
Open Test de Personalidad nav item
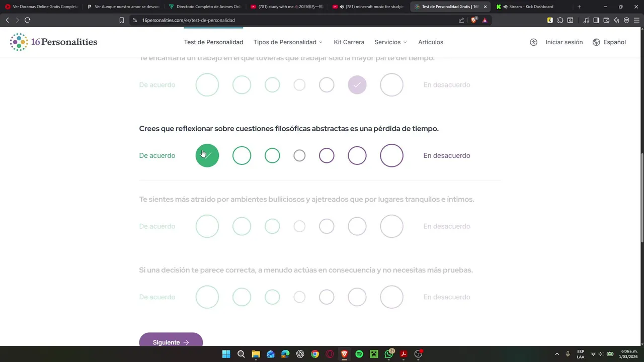(213, 42)
